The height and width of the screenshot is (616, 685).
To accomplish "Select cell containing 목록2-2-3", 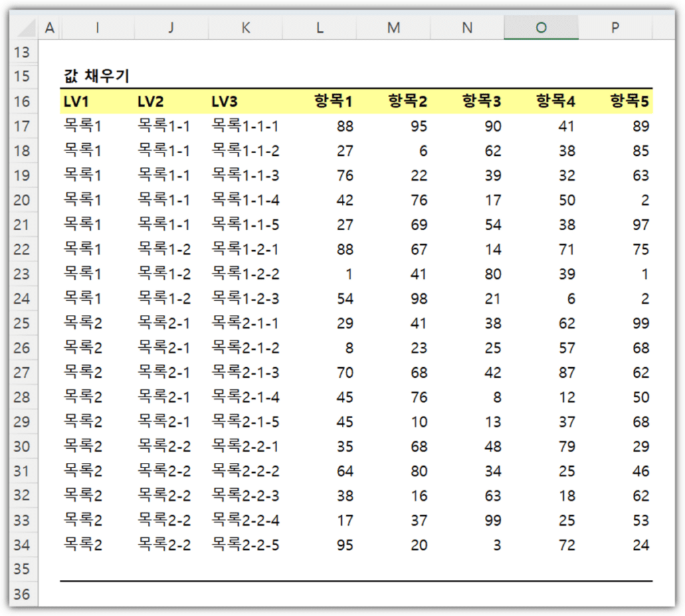I will pos(246,496).
